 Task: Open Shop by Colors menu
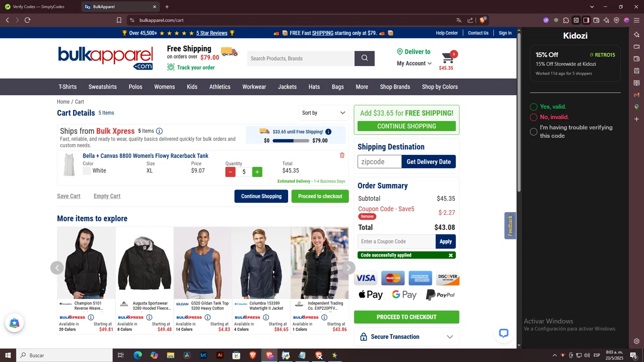tap(440, 87)
